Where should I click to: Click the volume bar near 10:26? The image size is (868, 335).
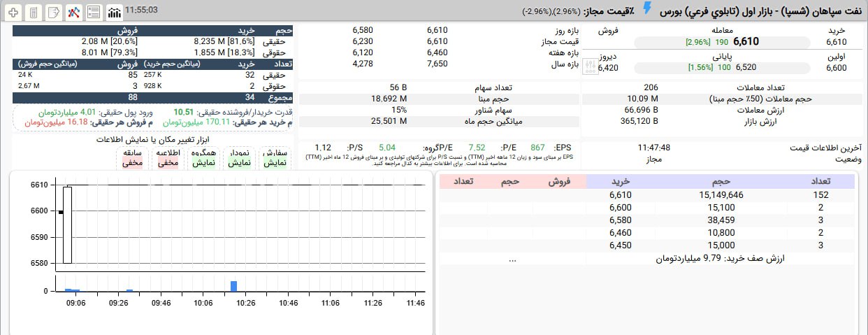[x=233, y=285]
